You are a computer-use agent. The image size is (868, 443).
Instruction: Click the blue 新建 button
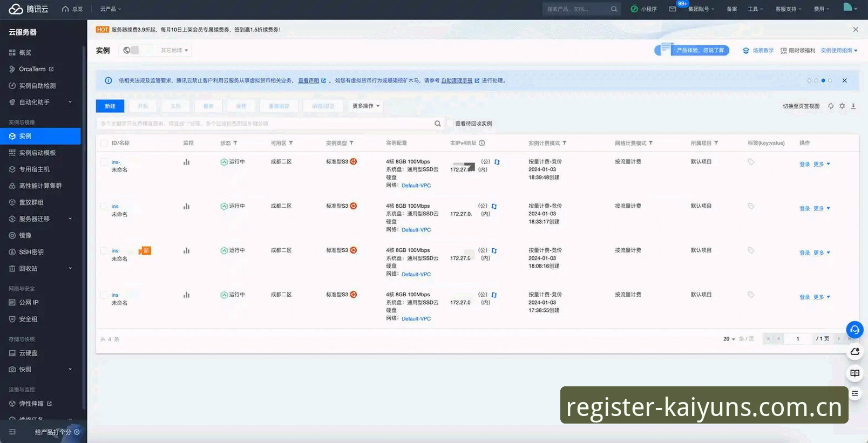[110, 106]
